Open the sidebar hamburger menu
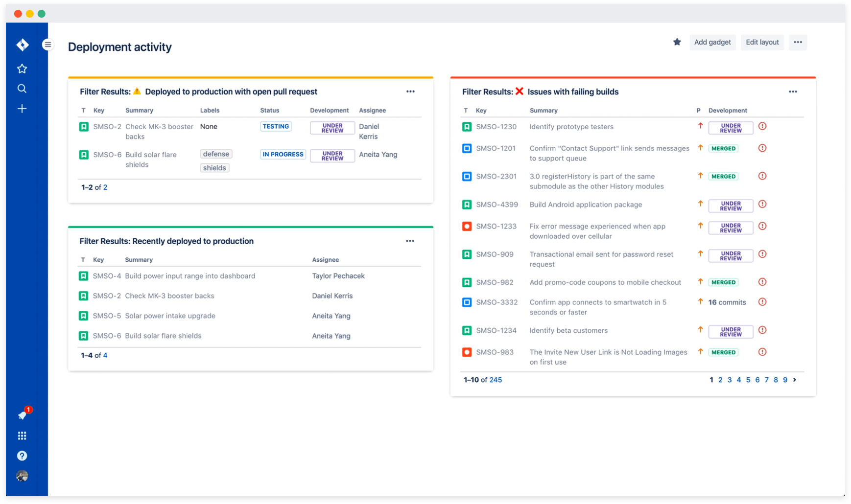The width and height of the screenshot is (851, 504). pyautogui.click(x=47, y=44)
